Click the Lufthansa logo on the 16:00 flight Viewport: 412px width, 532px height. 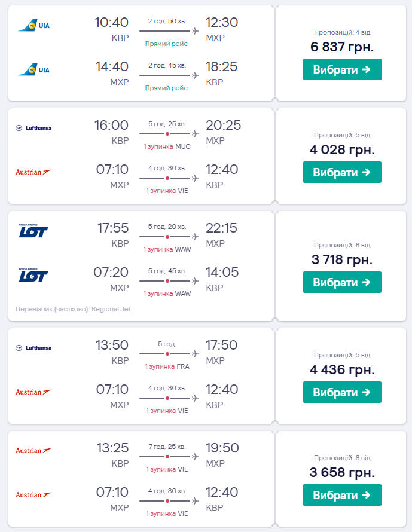click(x=33, y=128)
